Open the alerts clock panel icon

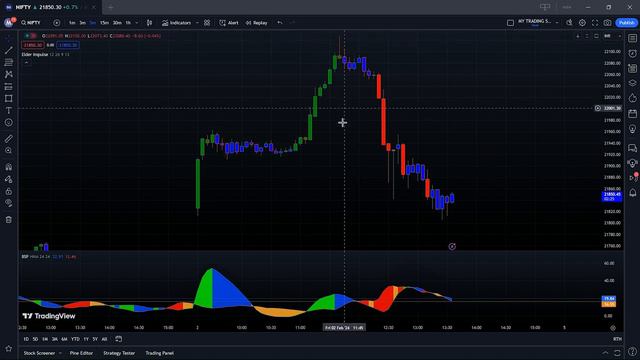tap(632, 53)
